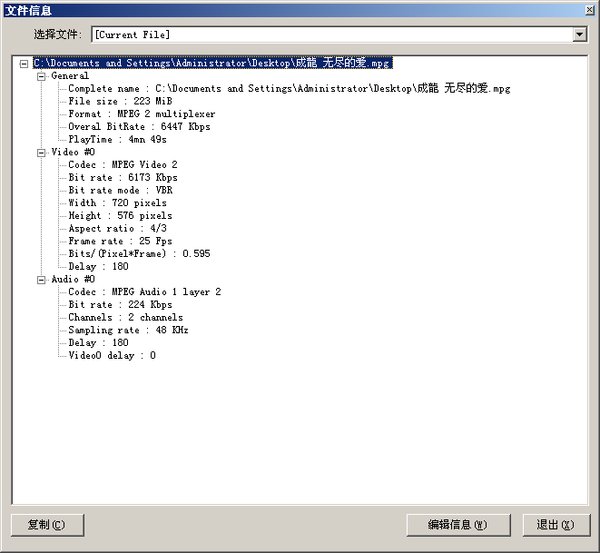This screenshot has height=553, width=600.
Task: Select the highlighted root file path row
Action: click(213, 63)
